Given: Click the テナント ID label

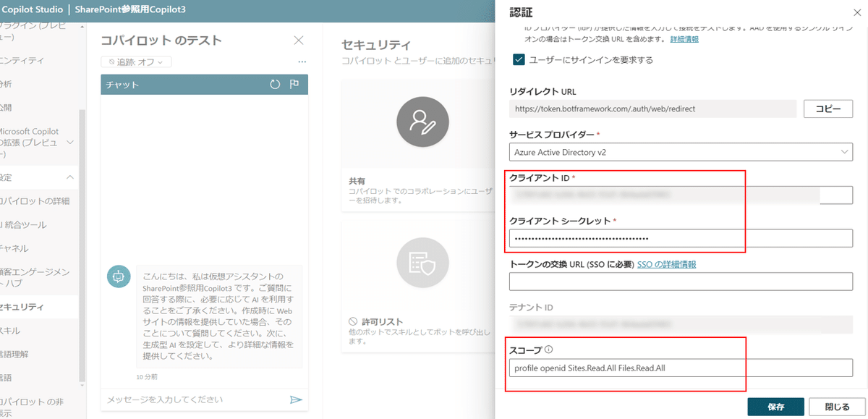Looking at the screenshot, I should coord(532,308).
